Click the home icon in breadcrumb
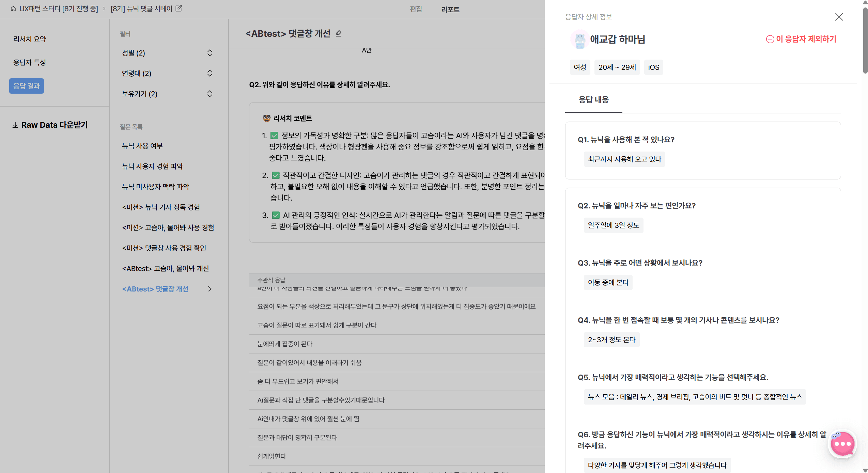 (x=13, y=9)
